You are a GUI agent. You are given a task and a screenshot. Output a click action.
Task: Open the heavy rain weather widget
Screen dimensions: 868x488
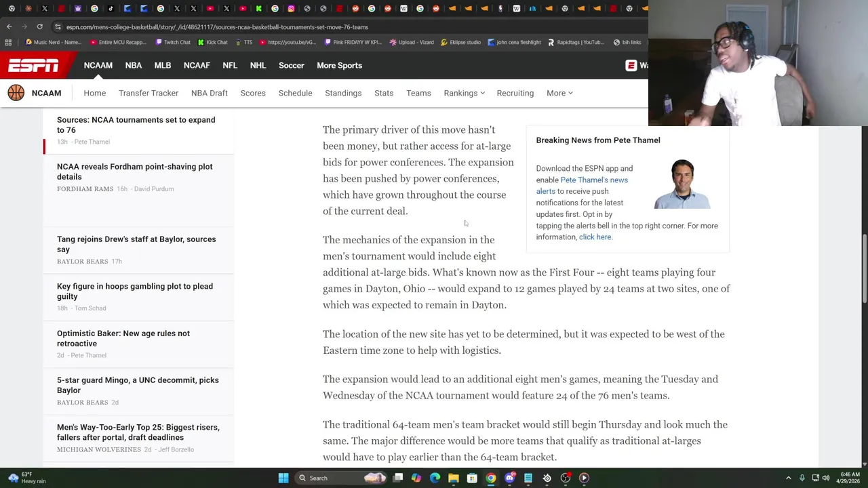tap(27, 478)
